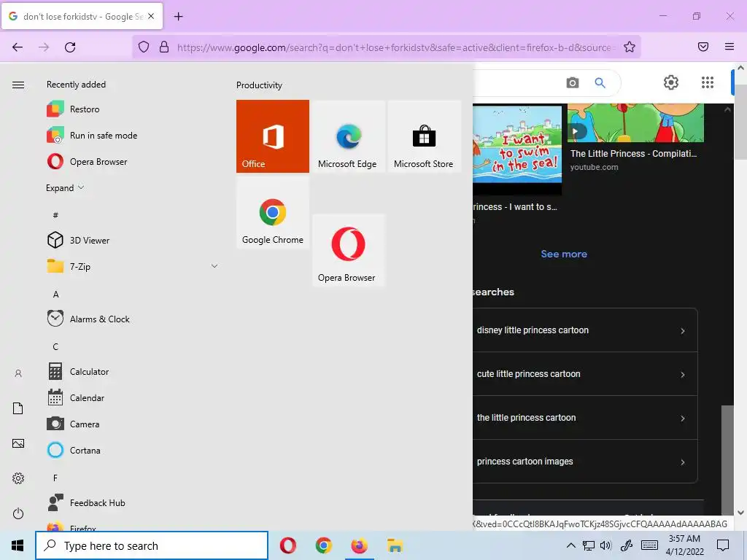Open cute little princess cartoon suggestion
747x560 pixels.
585,374
